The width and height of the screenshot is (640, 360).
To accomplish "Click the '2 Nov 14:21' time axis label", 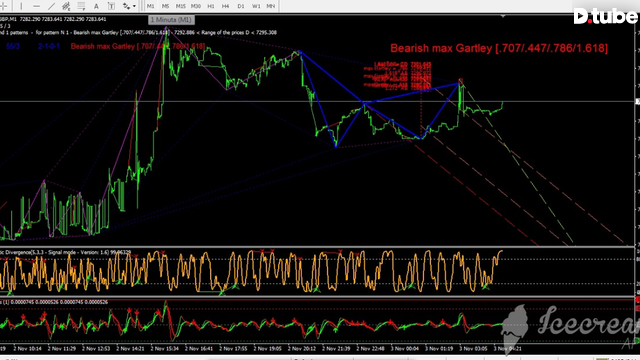I will [x=130, y=349].
